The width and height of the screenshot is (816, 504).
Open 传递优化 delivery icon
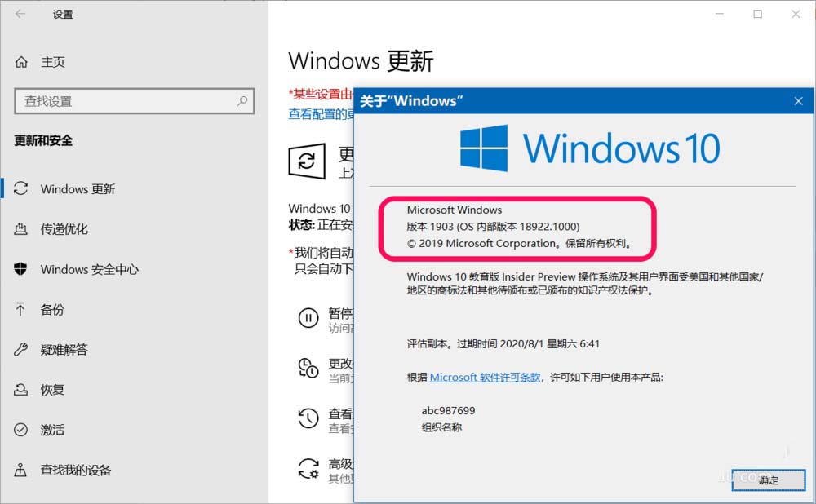(x=21, y=229)
